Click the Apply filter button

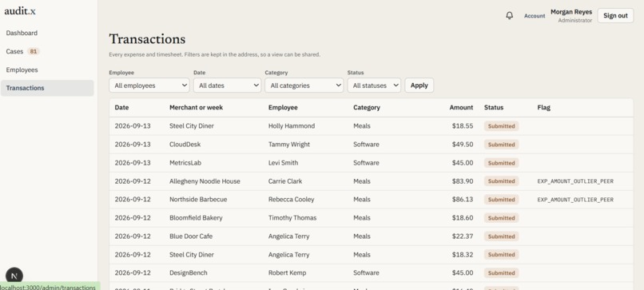[x=419, y=85]
